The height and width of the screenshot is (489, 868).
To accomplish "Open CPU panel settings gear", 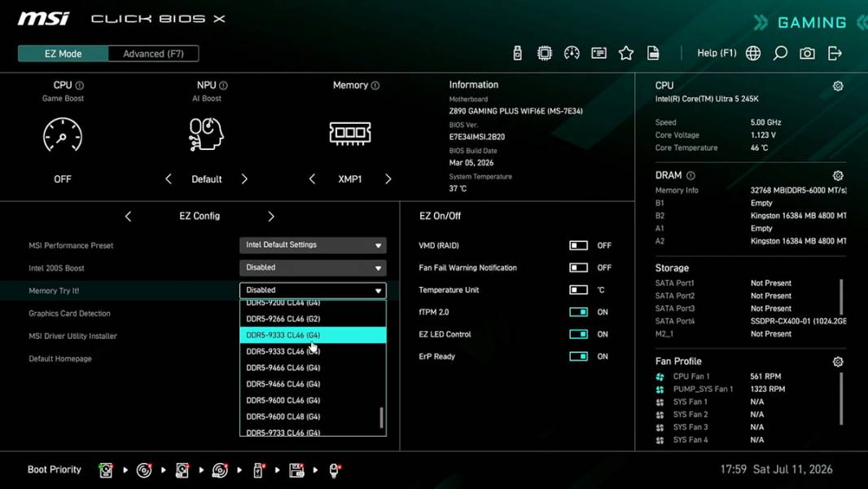I will tap(838, 86).
